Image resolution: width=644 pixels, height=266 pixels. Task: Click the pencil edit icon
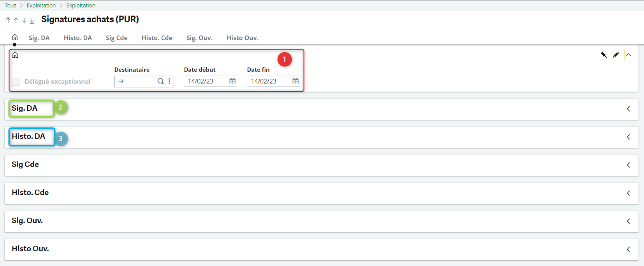616,55
